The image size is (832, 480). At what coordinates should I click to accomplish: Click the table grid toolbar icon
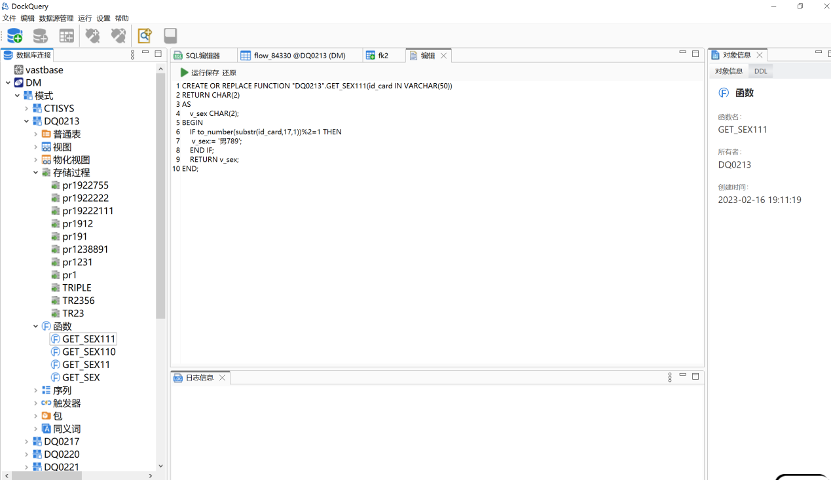66,36
